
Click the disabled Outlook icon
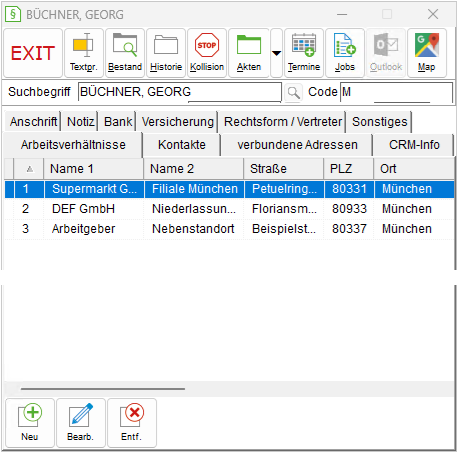pyautogui.click(x=386, y=53)
